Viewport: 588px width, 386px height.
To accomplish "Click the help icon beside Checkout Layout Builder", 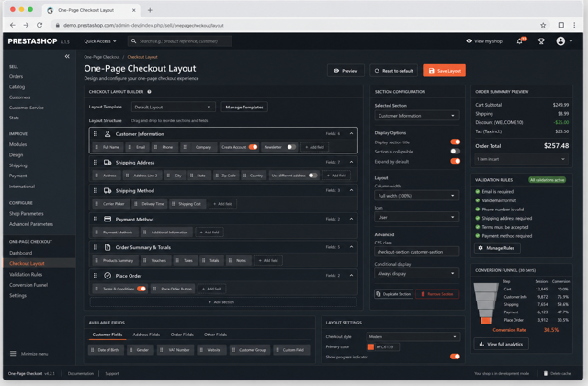I will point(149,92).
